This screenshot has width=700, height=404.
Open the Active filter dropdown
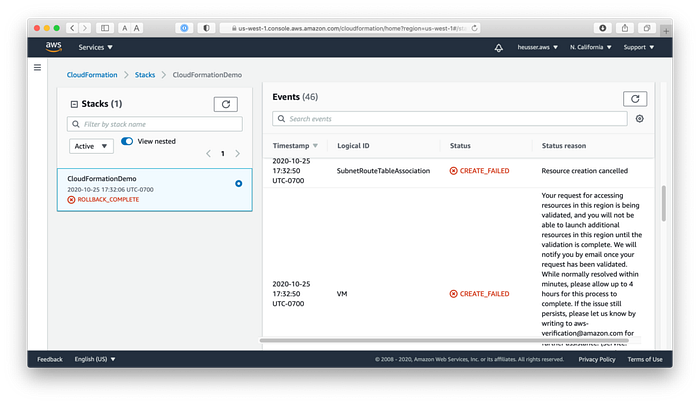click(91, 146)
